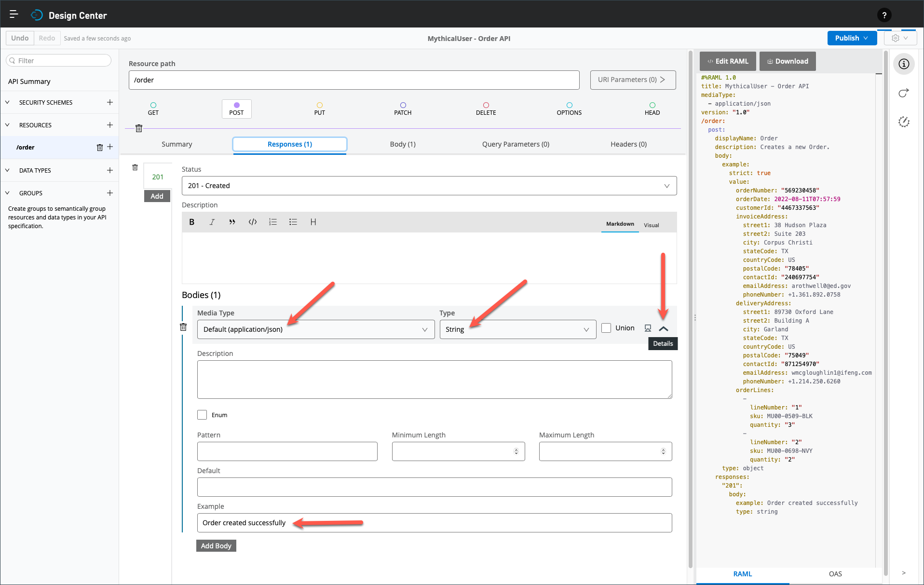Screen dimensions: 924x585
Task: Click the Undo button
Action: pos(20,38)
